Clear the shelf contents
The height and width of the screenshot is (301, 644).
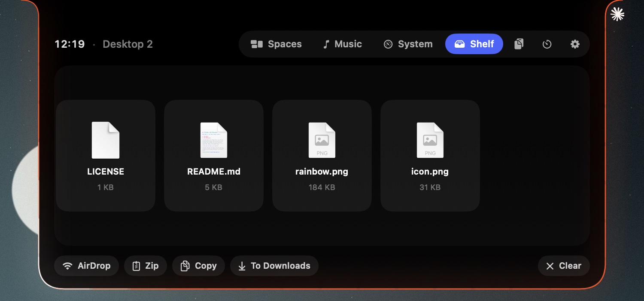(x=564, y=266)
